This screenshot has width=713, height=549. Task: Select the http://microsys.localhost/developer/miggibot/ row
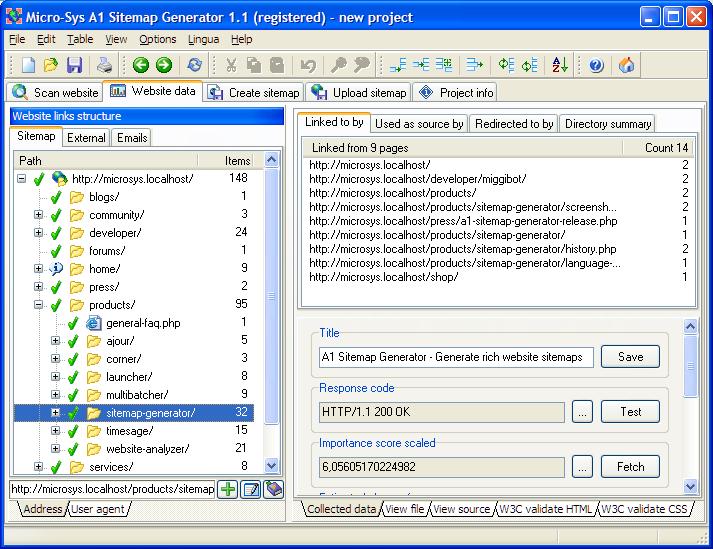click(498, 179)
